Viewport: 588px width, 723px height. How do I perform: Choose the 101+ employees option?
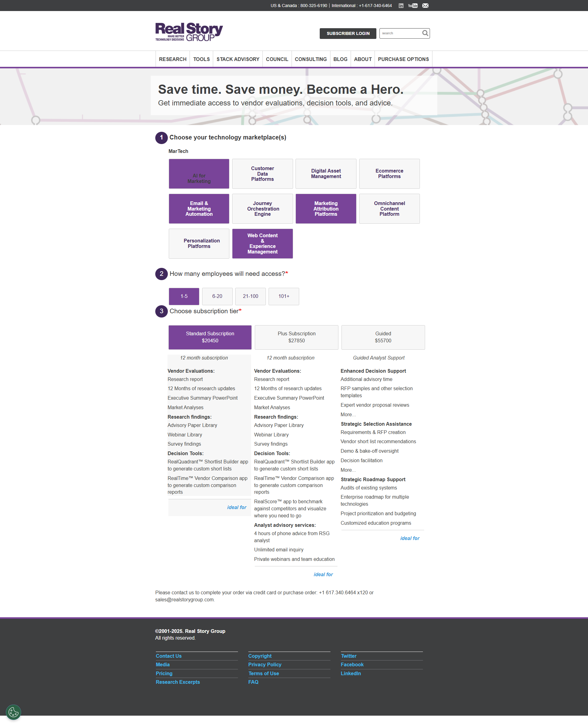tap(284, 296)
